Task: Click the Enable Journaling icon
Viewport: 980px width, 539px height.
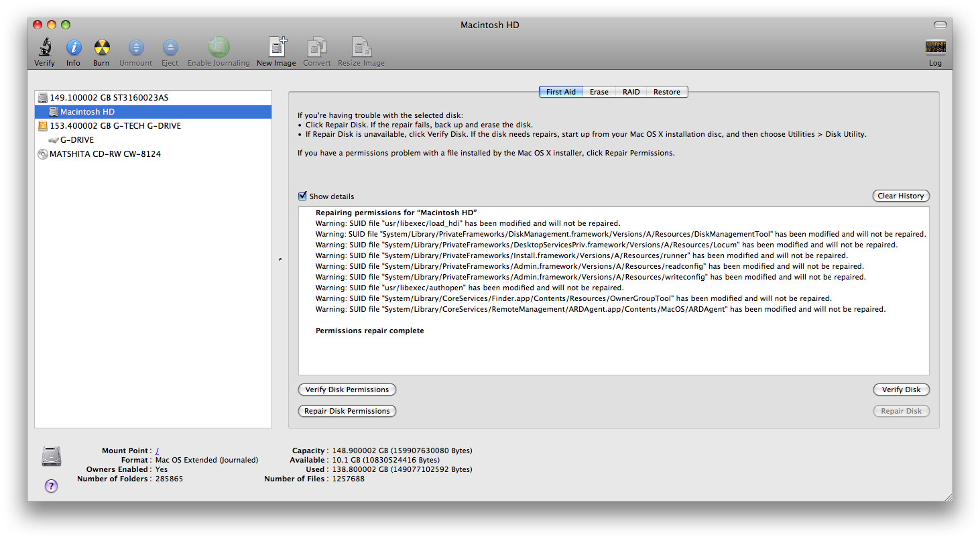Action: point(219,47)
